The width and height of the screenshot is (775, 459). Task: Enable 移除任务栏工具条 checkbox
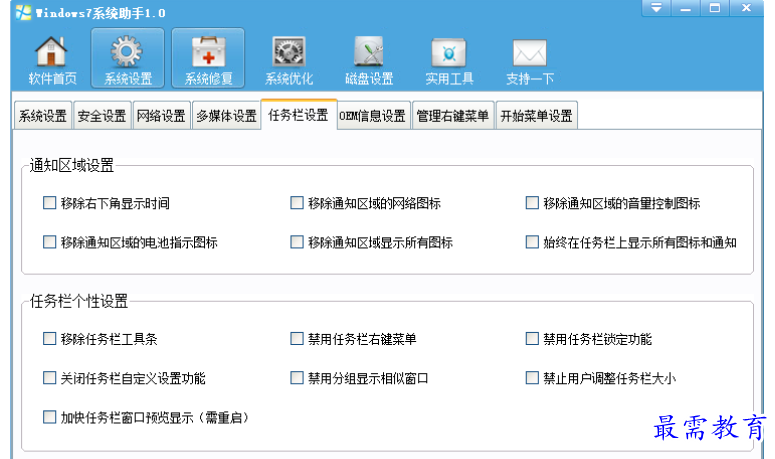[x=49, y=338]
